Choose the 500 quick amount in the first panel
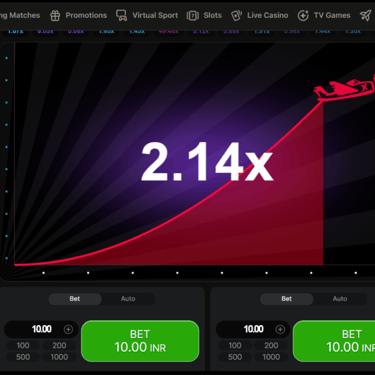 coord(23,357)
